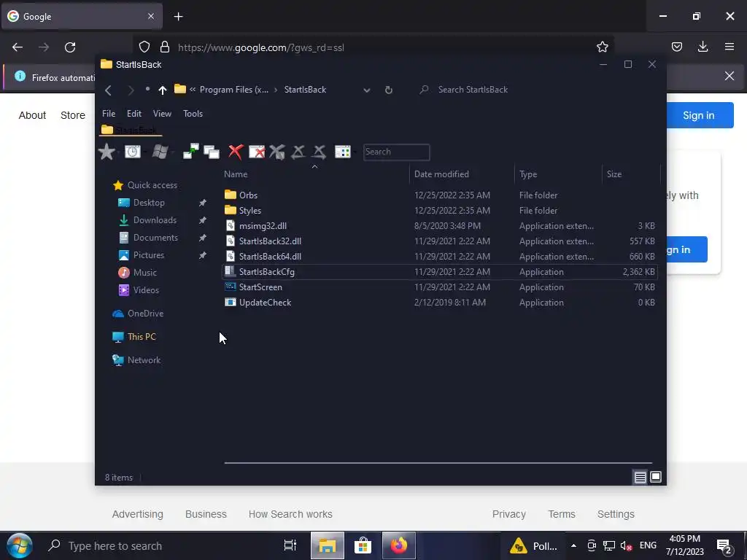Expand the chevron after Program Files breadcrumb
Viewport: 747px width, 560px height.
tap(276, 90)
